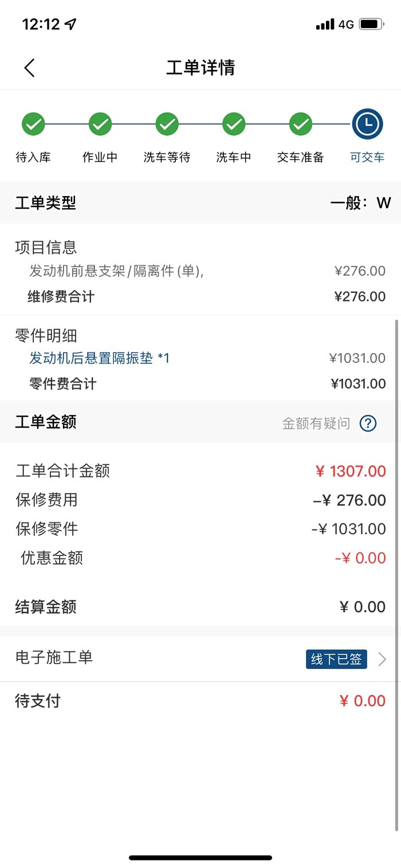Tap the back arrow icon
The image size is (401, 868).
coord(30,68)
